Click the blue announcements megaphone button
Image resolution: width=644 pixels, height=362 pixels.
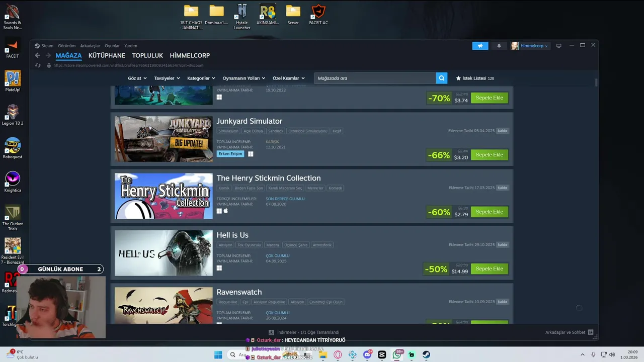tap(480, 46)
